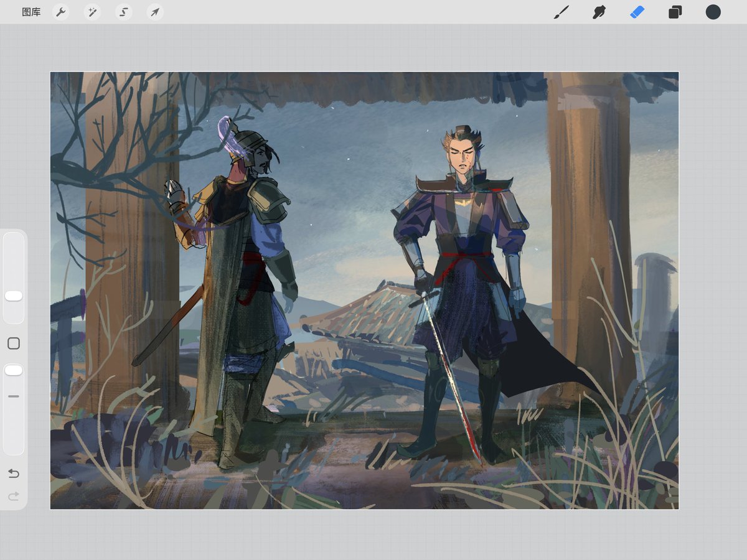Click the brush size slider handle

14,296
